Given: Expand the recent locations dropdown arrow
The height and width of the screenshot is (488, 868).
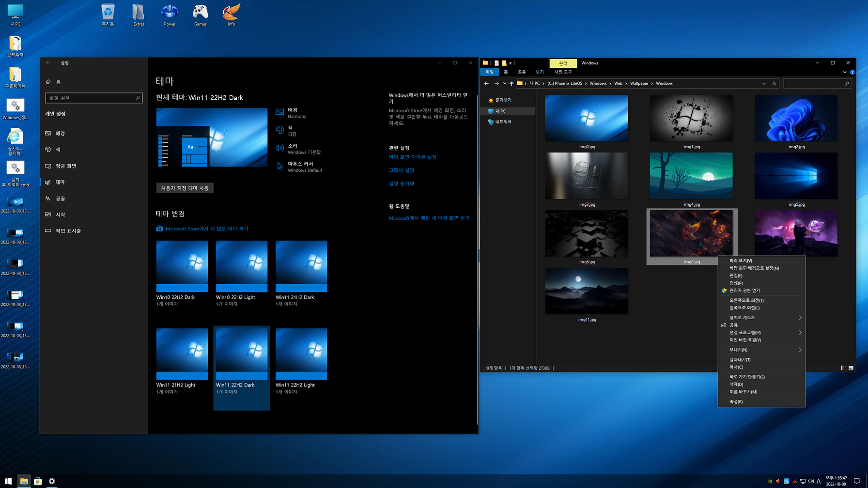Looking at the screenshot, I should [x=504, y=83].
